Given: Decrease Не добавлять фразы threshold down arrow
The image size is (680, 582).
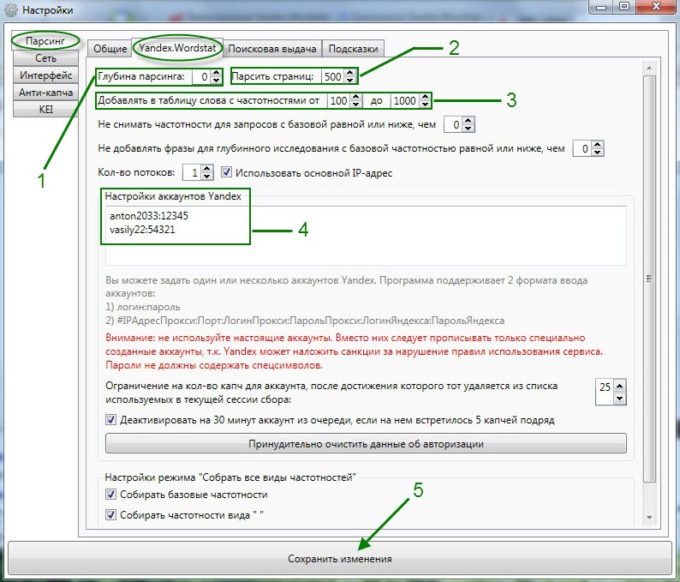Looking at the screenshot, I should point(597,152).
